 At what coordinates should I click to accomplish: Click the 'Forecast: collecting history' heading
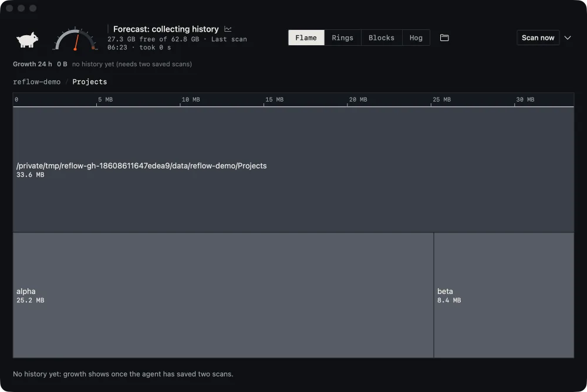coord(166,29)
